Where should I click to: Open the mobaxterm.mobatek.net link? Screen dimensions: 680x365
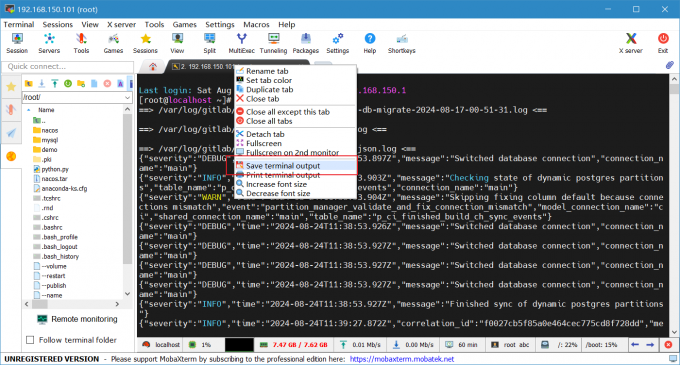coord(402,359)
